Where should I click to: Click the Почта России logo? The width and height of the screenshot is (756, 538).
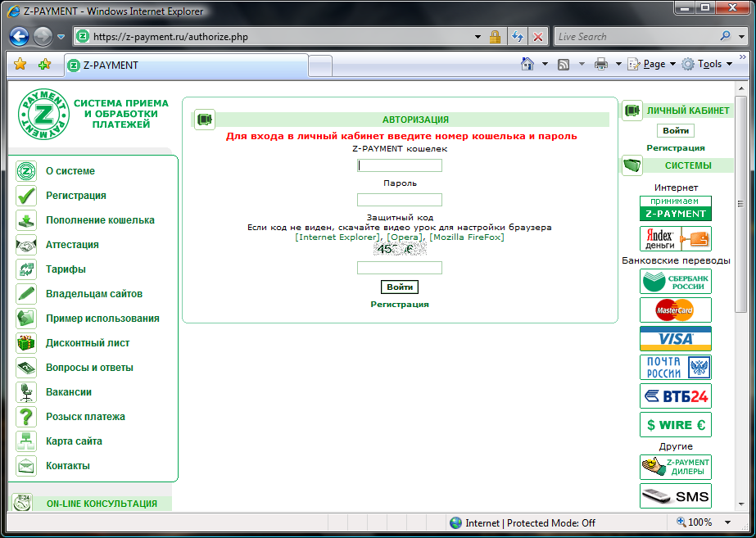click(676, 368)
